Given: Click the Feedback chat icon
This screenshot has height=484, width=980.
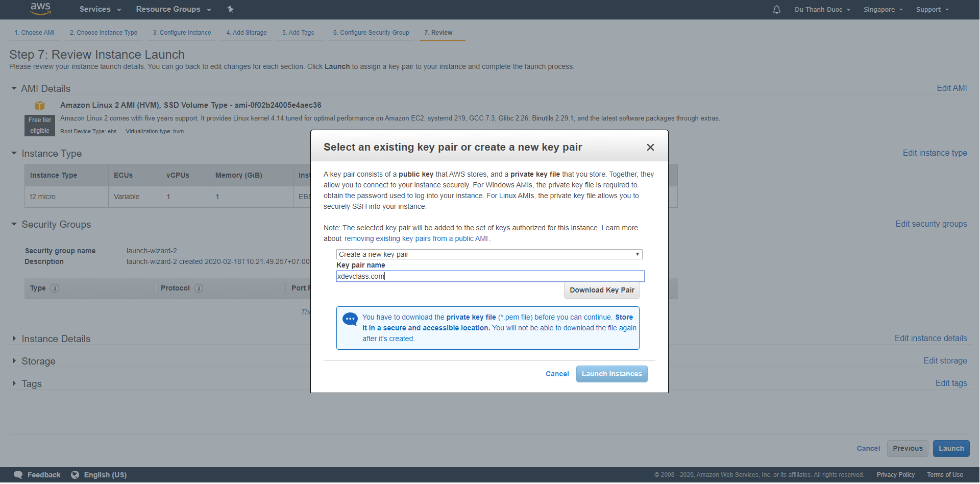Looking at the screenshot, I should coord(18,475).
